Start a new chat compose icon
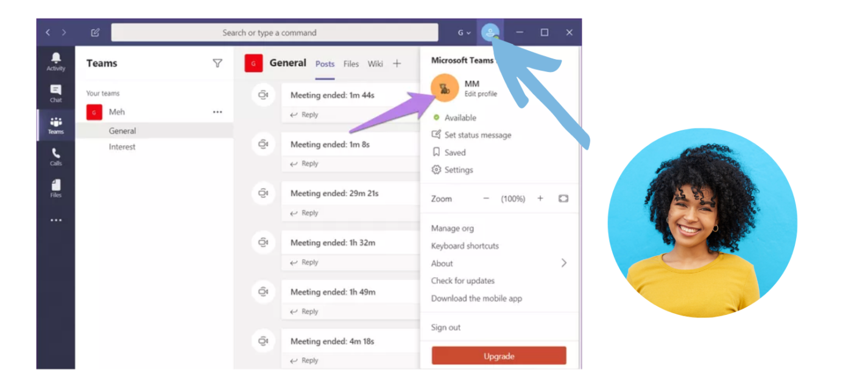Image resolution: width=868 pixels, height=379 pixels. coord(95,32)
